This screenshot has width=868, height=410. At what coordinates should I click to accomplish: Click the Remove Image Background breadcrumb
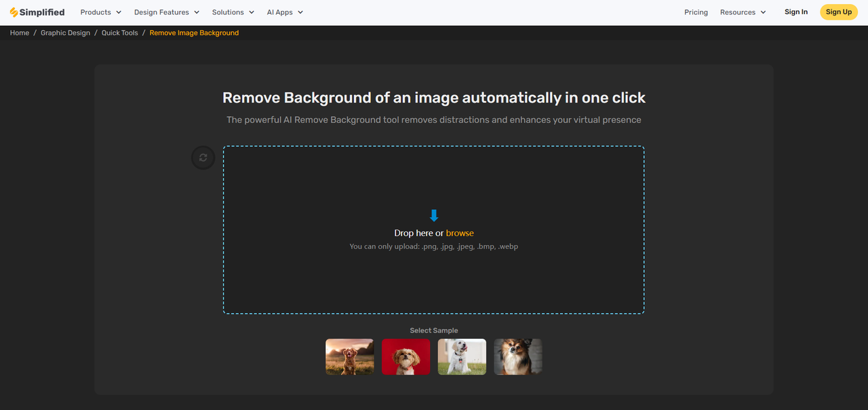194,33
